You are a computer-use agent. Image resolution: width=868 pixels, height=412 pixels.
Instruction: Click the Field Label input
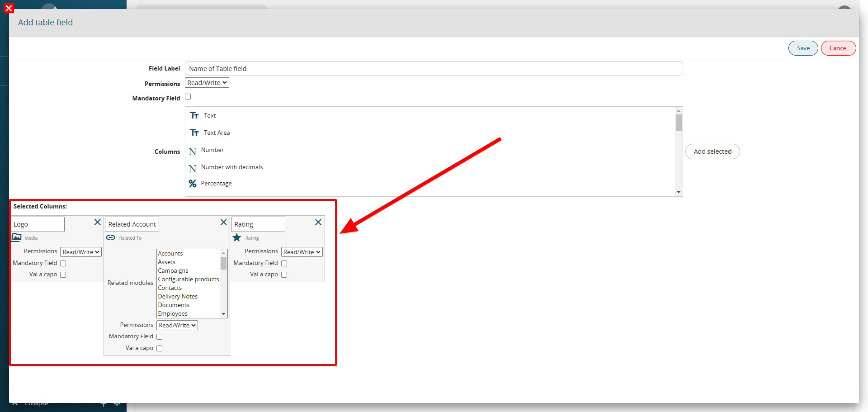pos(434,69)
